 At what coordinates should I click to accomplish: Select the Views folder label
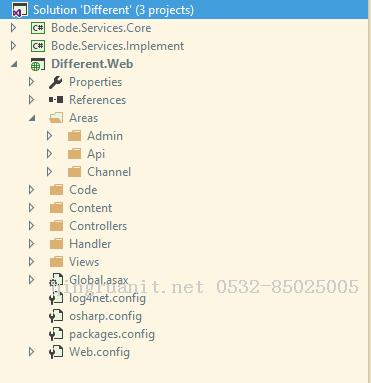click(x=84, y=262)
